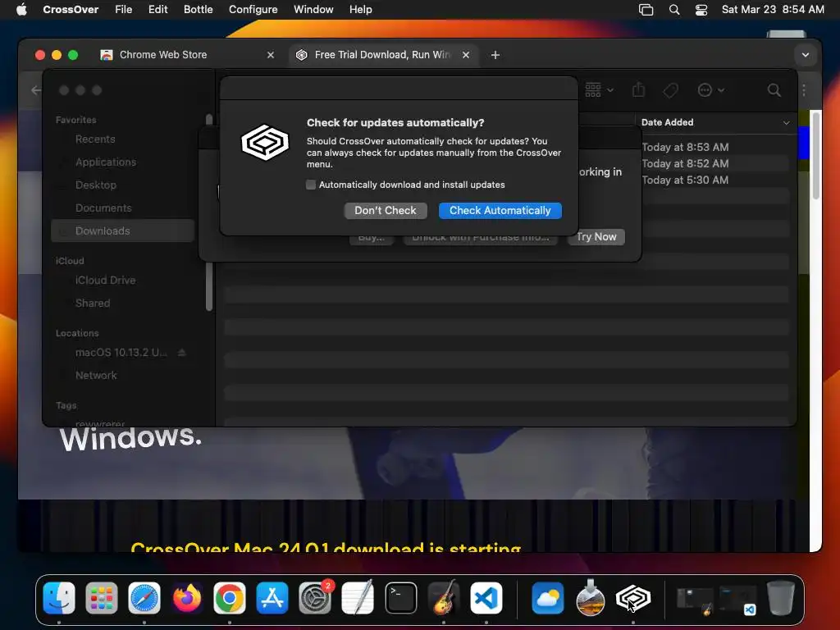Select Documents in the sidebar

103,208
